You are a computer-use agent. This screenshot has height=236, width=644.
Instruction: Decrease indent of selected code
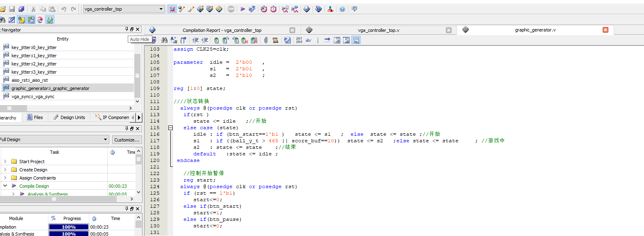coord(205,40)
